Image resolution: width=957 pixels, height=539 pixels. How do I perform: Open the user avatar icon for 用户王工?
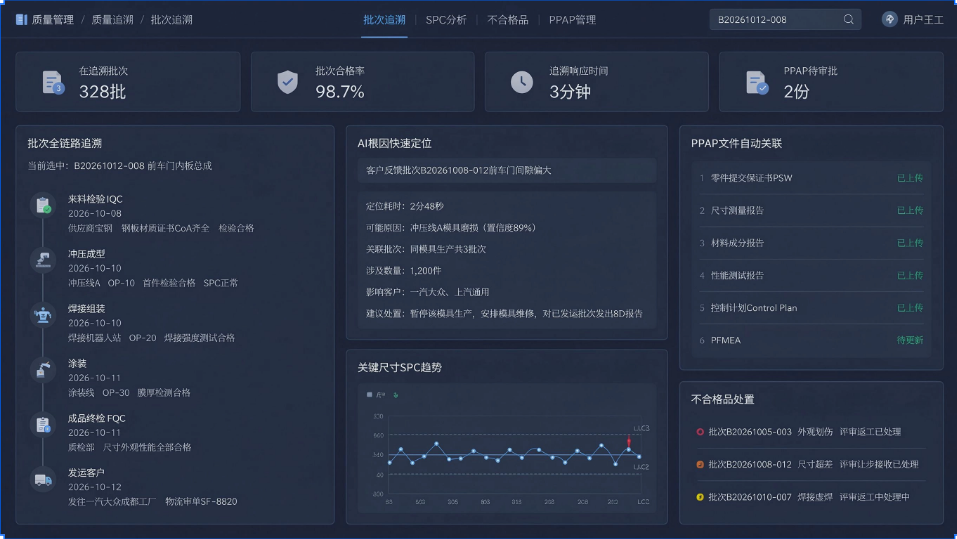889,20
